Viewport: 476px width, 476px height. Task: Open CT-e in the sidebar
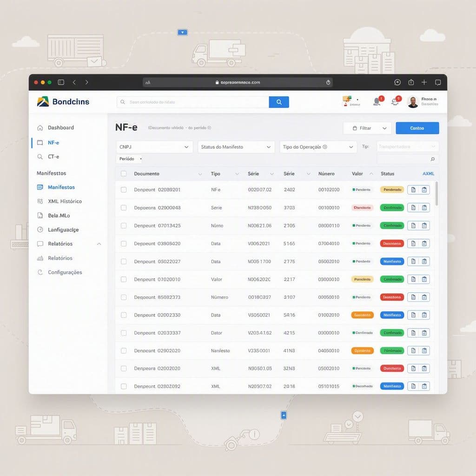[x=53, y=157]
